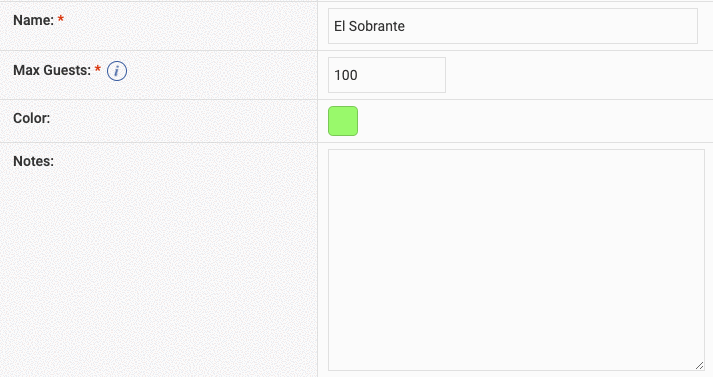The height and width of the screenshot is (377, 713).
Task: Click the Notes textarea resize grip
Action: coord(699,365)
